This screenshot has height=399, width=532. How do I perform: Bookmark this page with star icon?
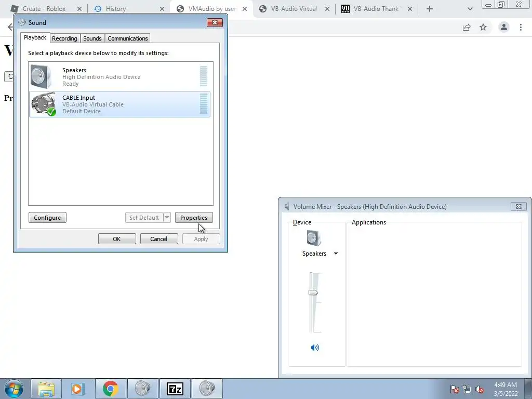[483, 27]
